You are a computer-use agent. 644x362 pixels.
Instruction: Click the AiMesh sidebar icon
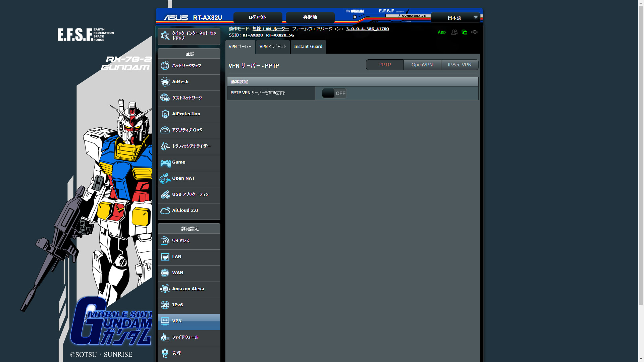coord(165,82)
